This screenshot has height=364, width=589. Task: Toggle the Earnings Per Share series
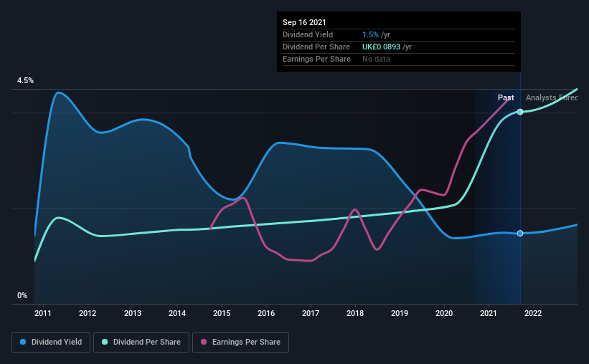pos(241,343)
